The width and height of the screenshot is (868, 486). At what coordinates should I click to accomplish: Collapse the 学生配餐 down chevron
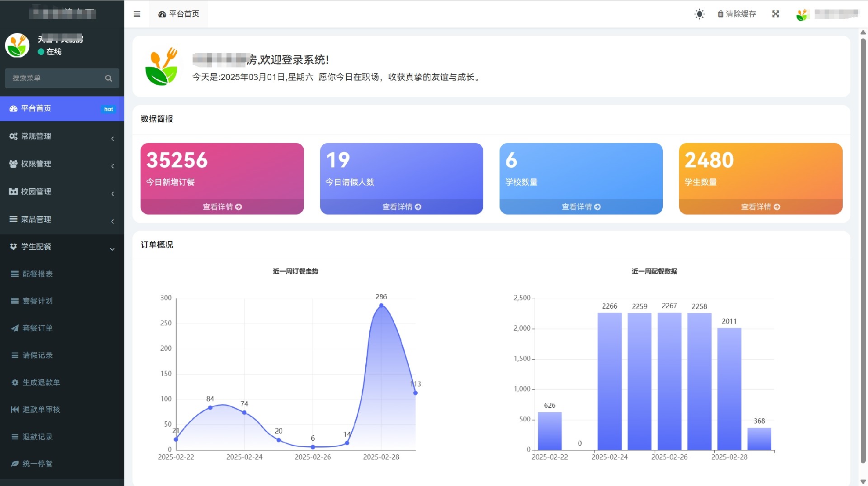112,249
